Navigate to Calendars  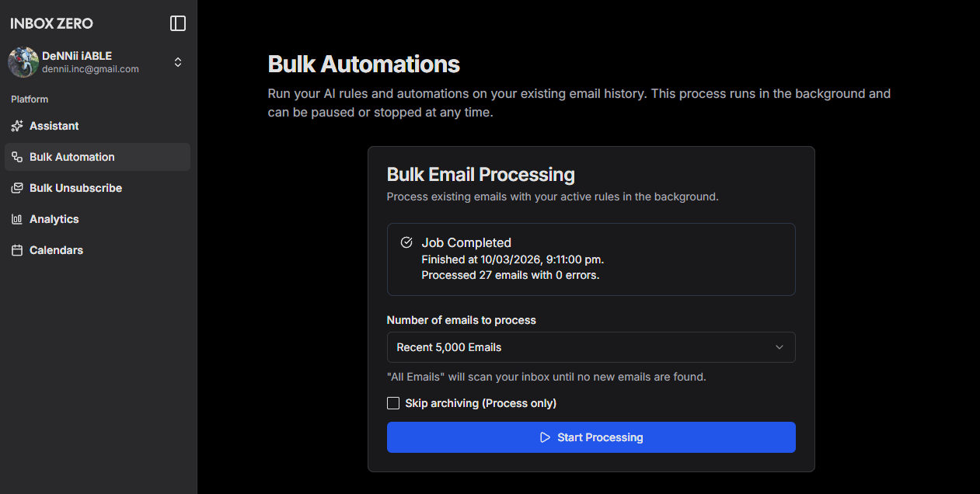click(x=56, y=250)
